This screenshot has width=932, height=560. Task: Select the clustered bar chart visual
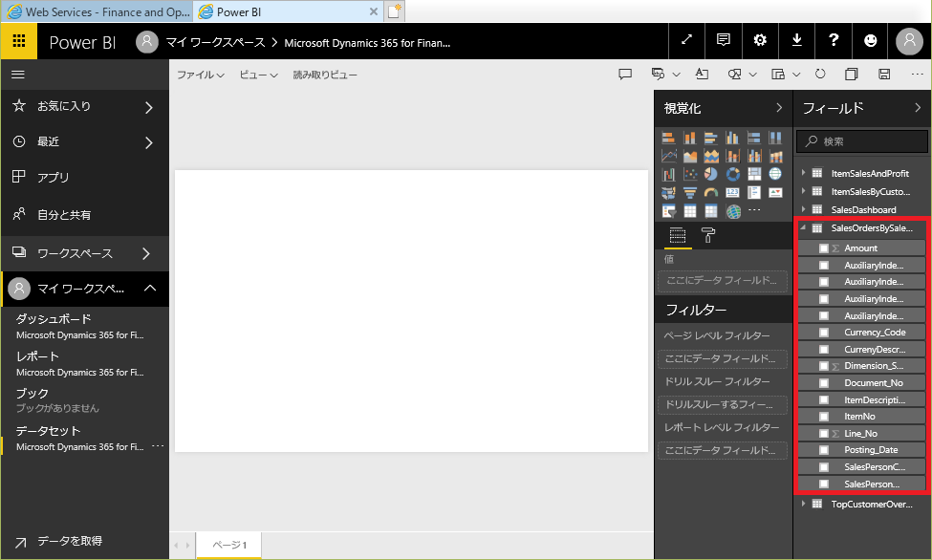(x=711, y=138)
